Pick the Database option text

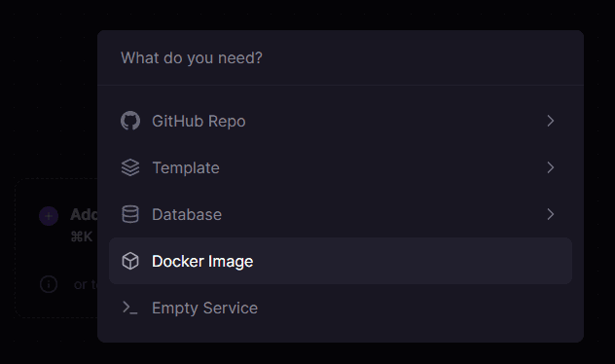187,214
